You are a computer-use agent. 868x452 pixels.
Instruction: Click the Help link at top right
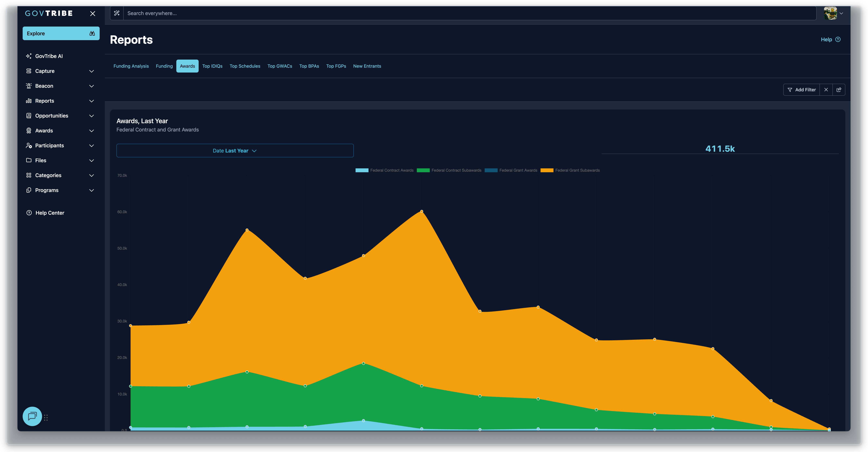826,40
